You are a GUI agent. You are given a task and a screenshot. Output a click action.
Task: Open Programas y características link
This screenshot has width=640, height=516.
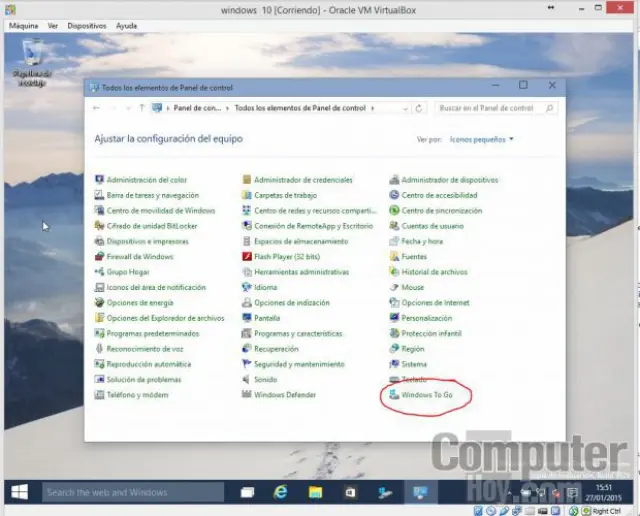point(298,333)
